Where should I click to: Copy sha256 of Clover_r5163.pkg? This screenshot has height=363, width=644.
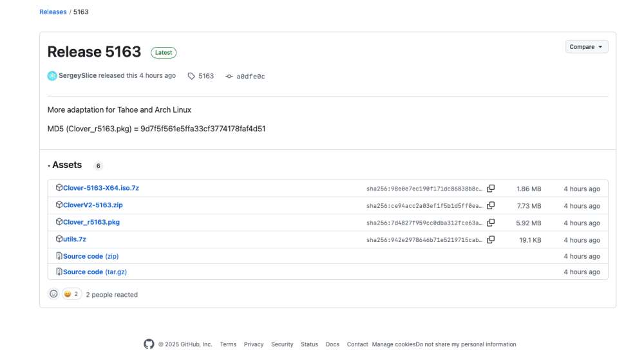(x=490, y=223)
